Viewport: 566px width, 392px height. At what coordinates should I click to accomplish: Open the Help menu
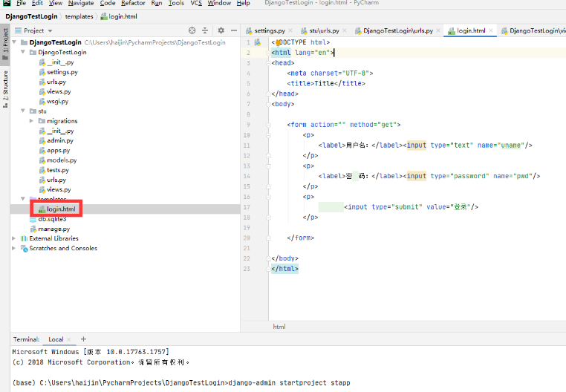coord(244,3)
